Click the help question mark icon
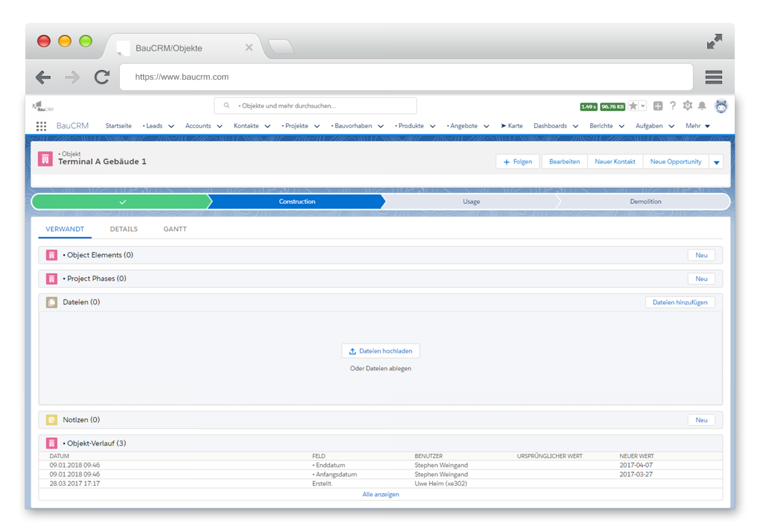Viewport: 760px width, 532px height. pos(672,106)
